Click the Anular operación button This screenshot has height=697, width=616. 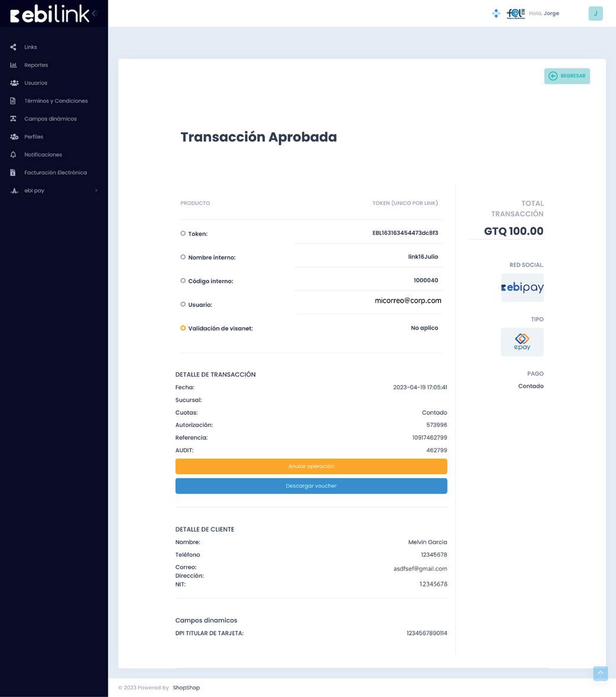[311, 466]
